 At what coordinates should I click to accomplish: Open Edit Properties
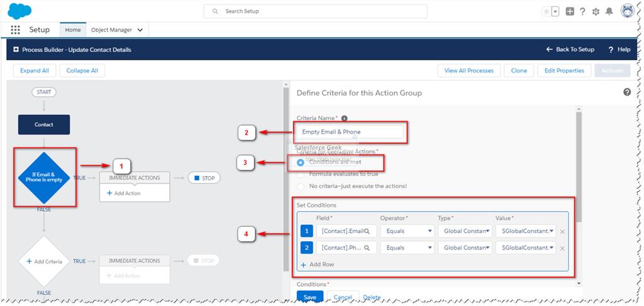tap(564, 70)
